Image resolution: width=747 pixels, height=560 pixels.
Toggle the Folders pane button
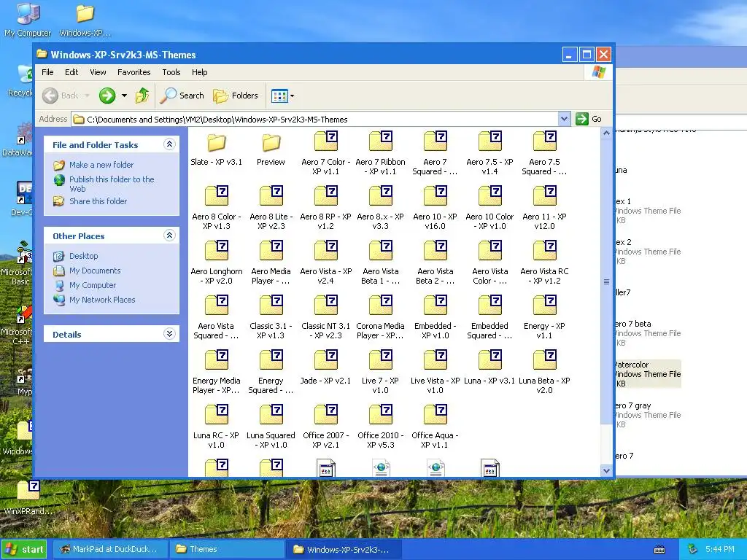coord(236,96)
